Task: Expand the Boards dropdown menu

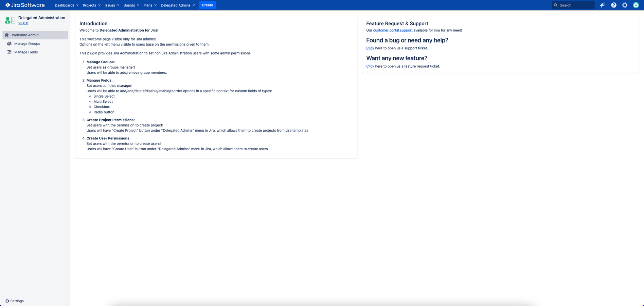Action: coord(131,5)
